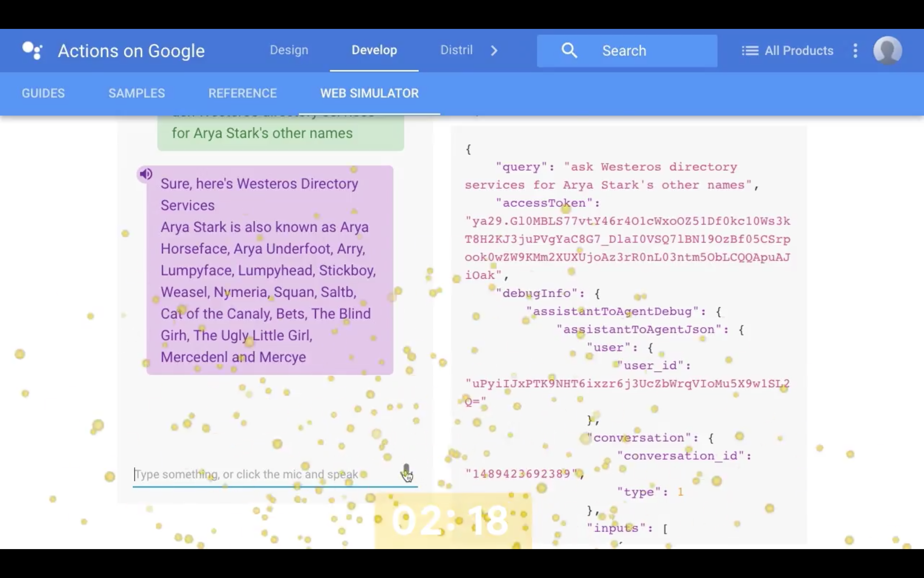Open the vertical three-dot overflow menu
This screenshot has width=924, height=578.
855,50
